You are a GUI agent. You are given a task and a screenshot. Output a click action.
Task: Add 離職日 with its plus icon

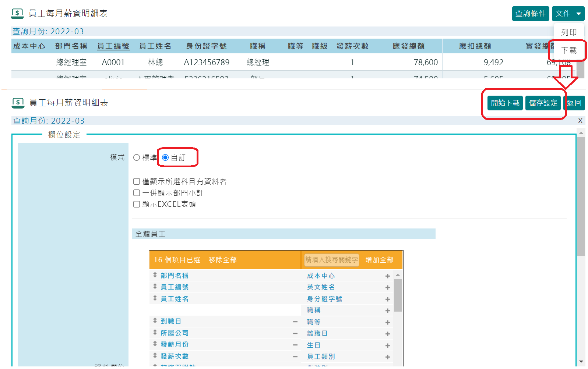(387, 334)
